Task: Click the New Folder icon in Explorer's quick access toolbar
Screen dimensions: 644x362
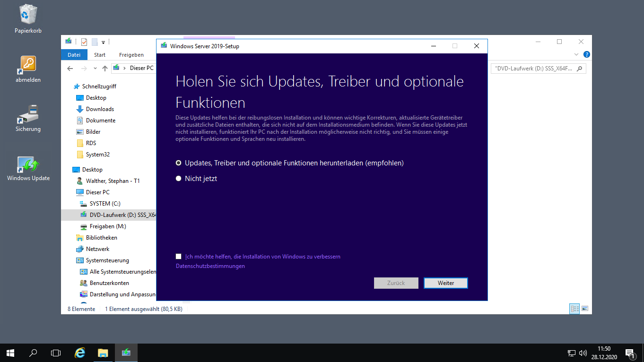Action: click(95, 42)
